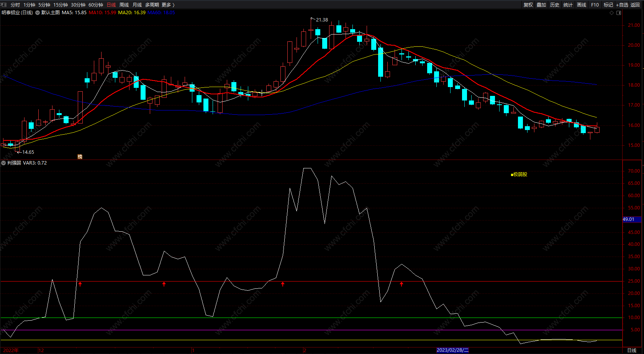Open the 更多 periods expander

pos(168,5)
